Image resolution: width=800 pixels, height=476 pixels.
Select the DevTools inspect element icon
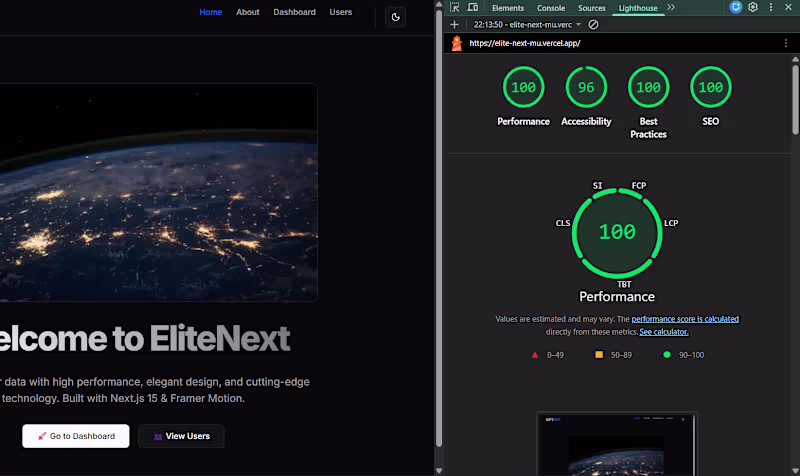[455, 8]
